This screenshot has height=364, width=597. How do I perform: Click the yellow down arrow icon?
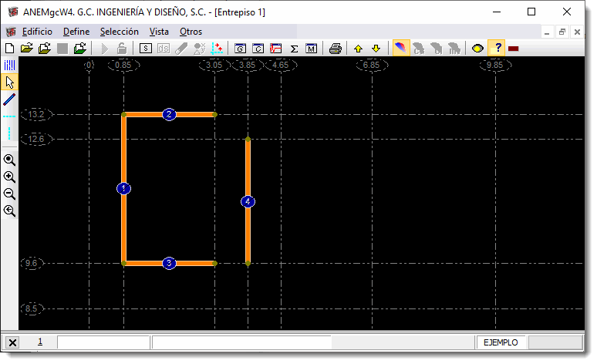(x=376, y=49)
